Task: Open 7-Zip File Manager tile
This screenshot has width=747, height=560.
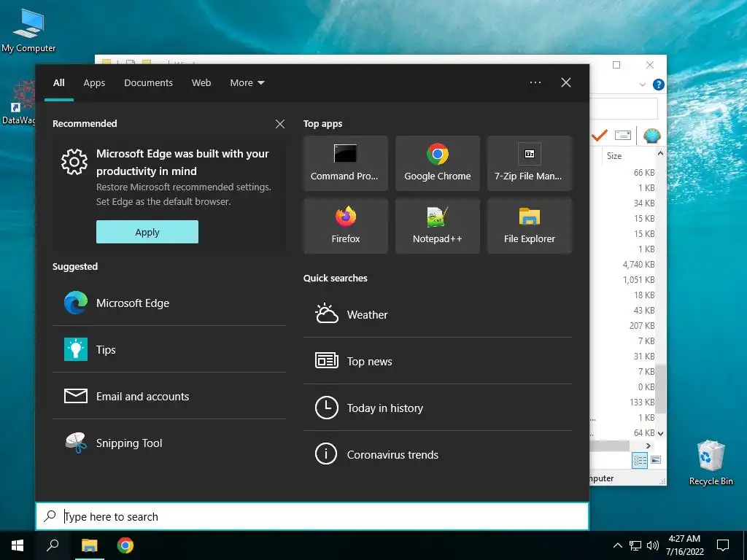Action: click(530, 163)
